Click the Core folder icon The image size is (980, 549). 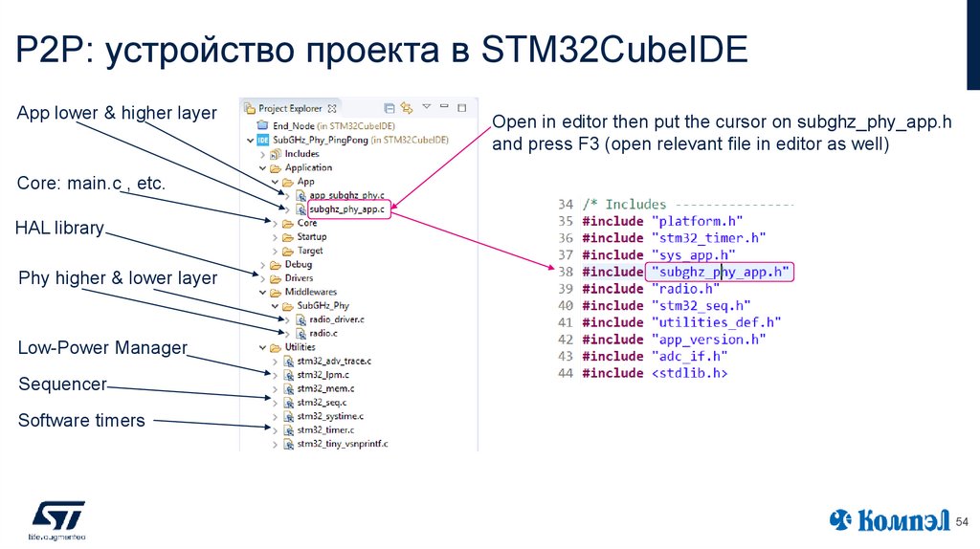pos(287,223)
